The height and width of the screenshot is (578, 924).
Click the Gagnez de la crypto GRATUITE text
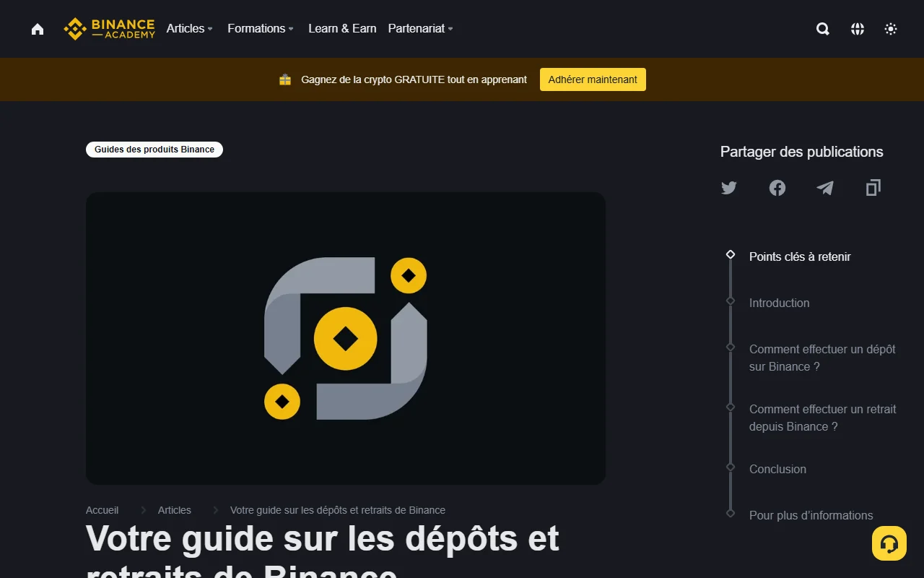414,79
